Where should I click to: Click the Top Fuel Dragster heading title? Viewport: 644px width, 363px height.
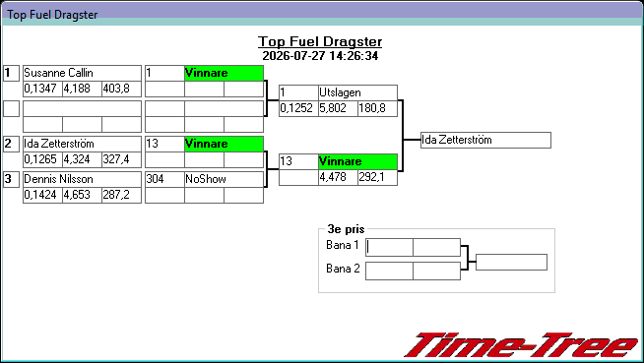(320, 41)
